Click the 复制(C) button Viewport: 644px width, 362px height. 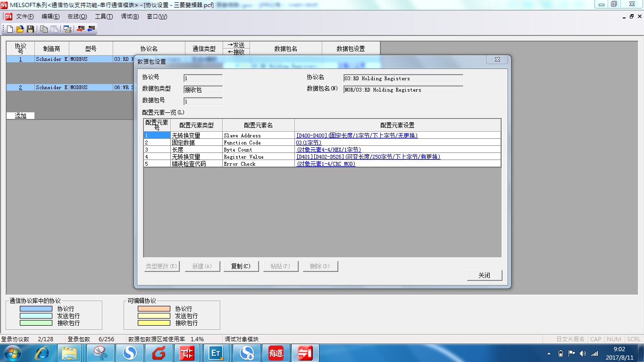click(x=241, y=266)
